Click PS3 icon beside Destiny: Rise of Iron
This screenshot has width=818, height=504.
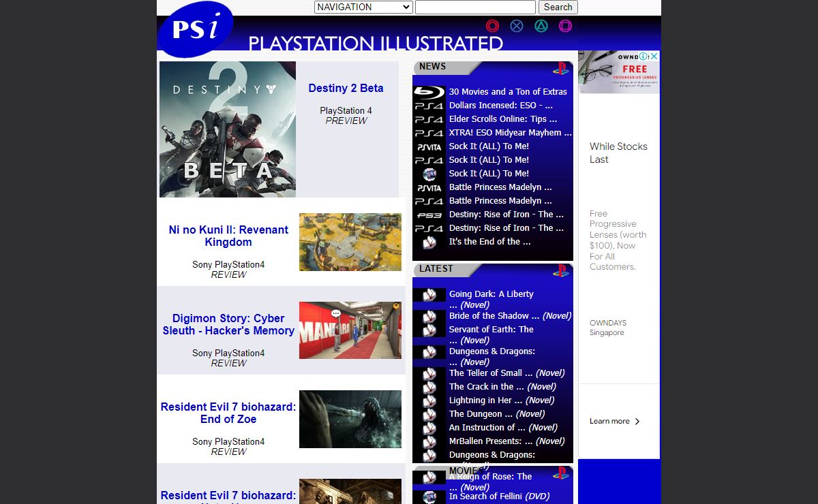(429, 215)
